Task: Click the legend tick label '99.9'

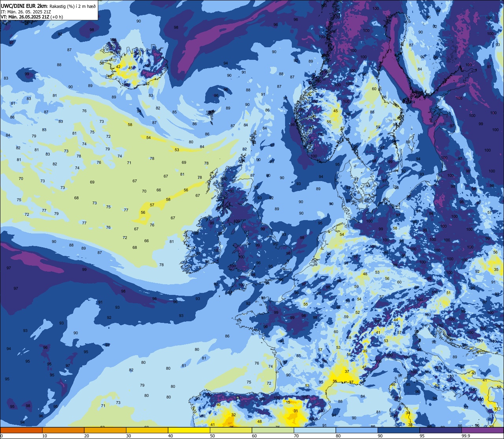Action: [x=466, y=436]
